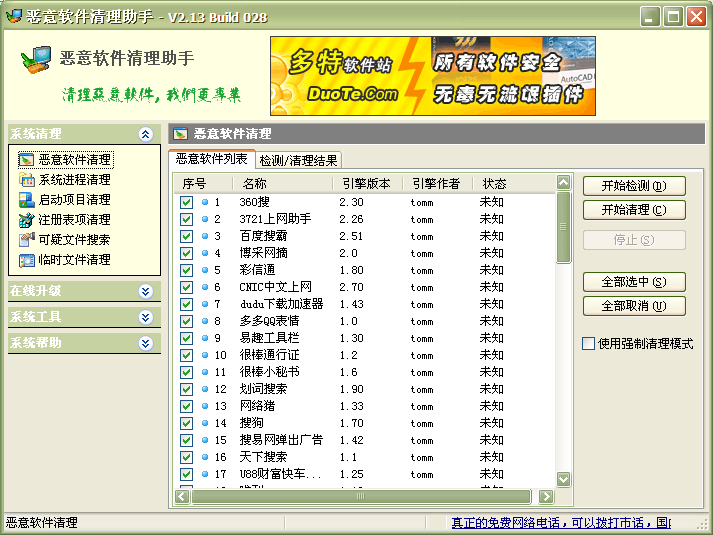
Task: Sort by 状态 column header
Action: pyautogui.click(x=514, y=184)
